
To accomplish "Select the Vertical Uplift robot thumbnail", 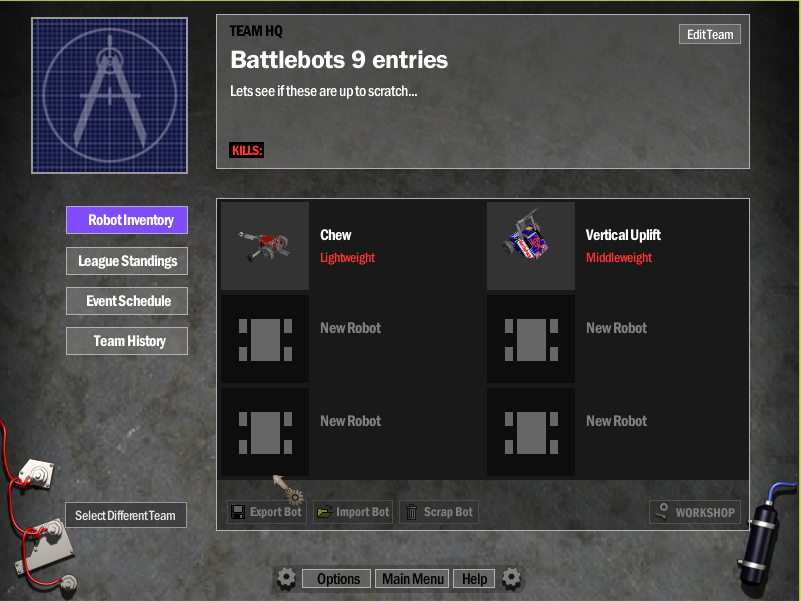I will (x=531, y=246).
